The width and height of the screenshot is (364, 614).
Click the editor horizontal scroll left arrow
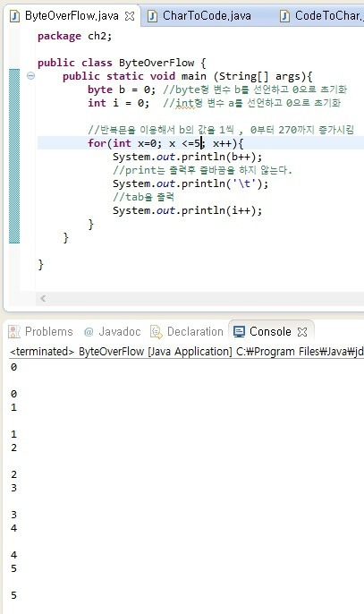(43, 298)
